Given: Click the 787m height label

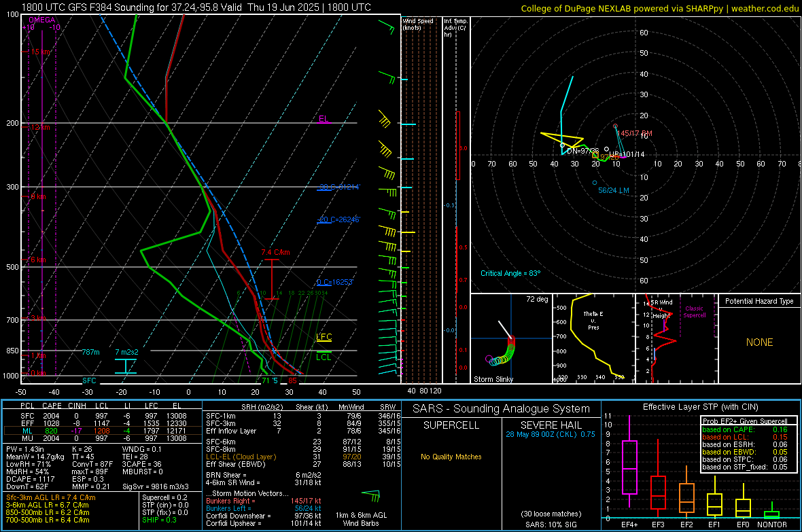Looking at the screenshot, I should coord(90,352).
